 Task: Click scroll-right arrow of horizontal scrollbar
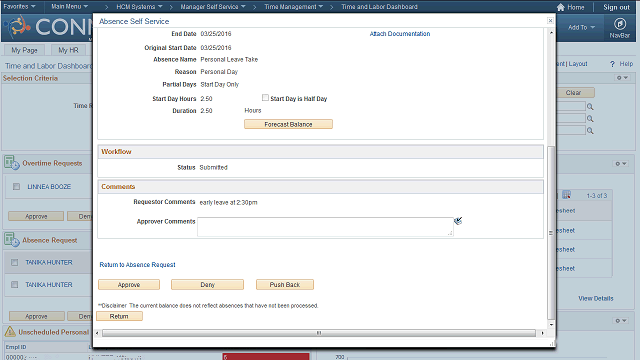pos(542,333)
